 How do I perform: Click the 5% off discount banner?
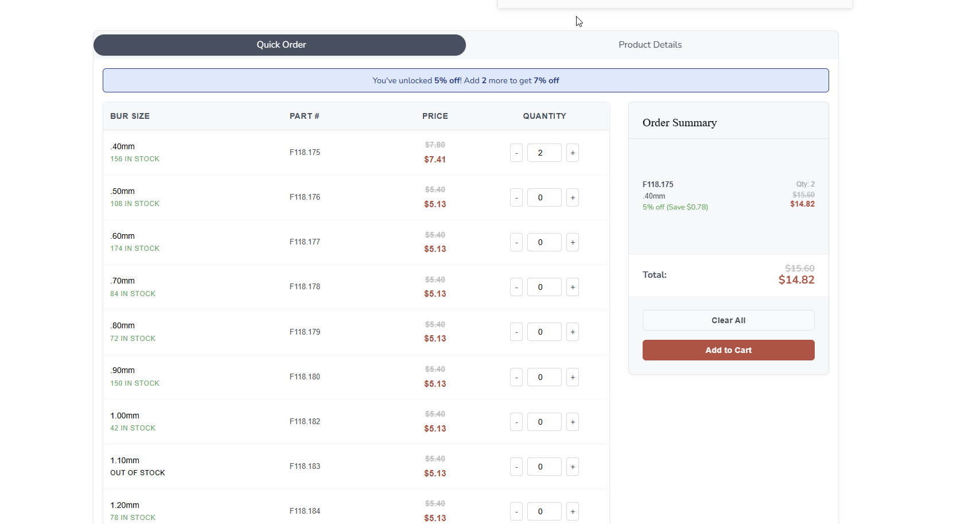coord(465,80)
